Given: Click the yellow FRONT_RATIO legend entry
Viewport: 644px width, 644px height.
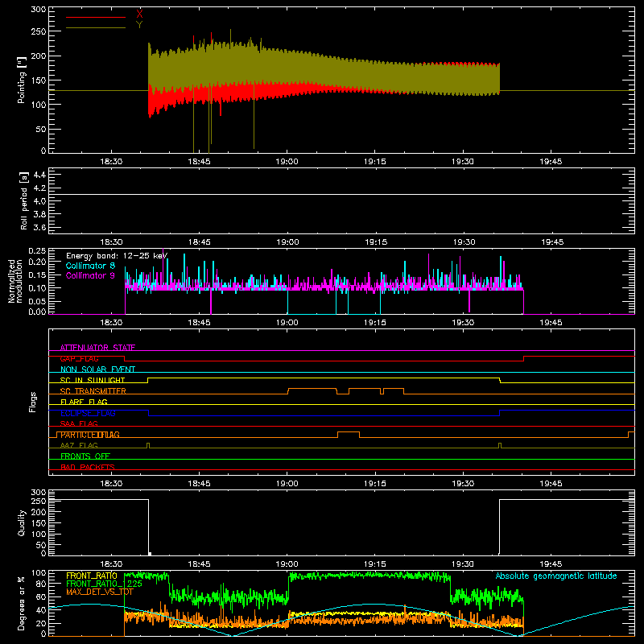Looking at the screenshot, I should coord(92,576).
